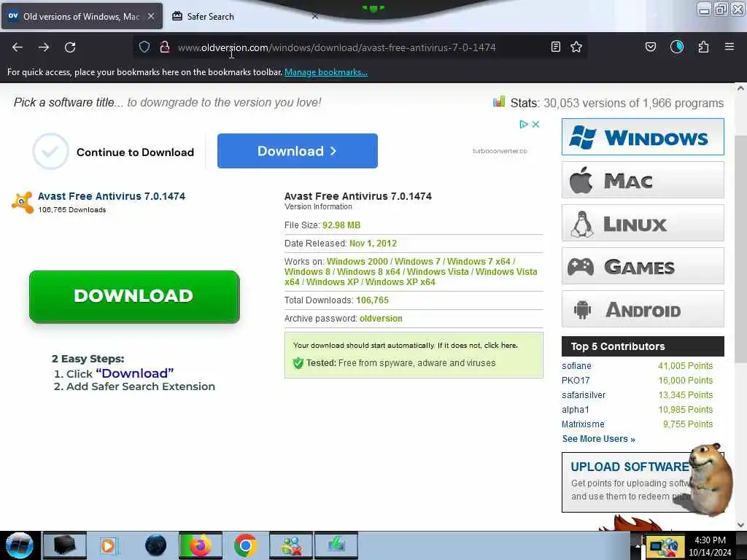
Task: Open contributor PKO17's profile
Action: click(576, 381)
